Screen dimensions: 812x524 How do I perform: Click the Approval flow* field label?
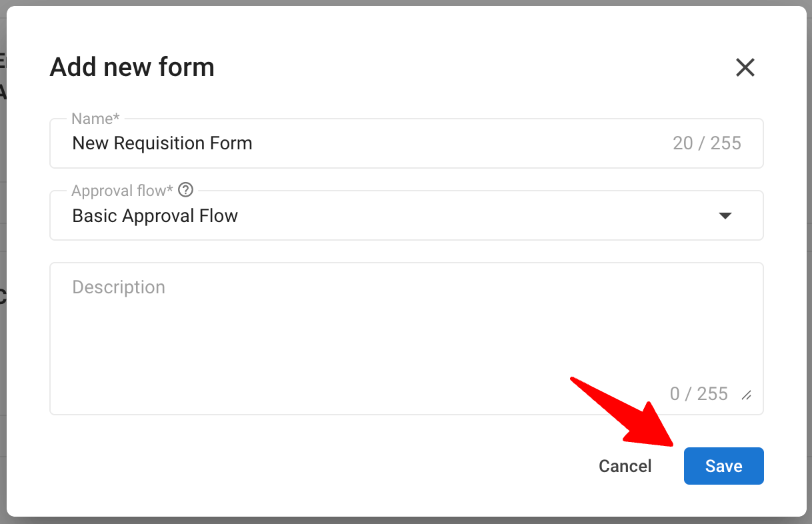[122, 191]
